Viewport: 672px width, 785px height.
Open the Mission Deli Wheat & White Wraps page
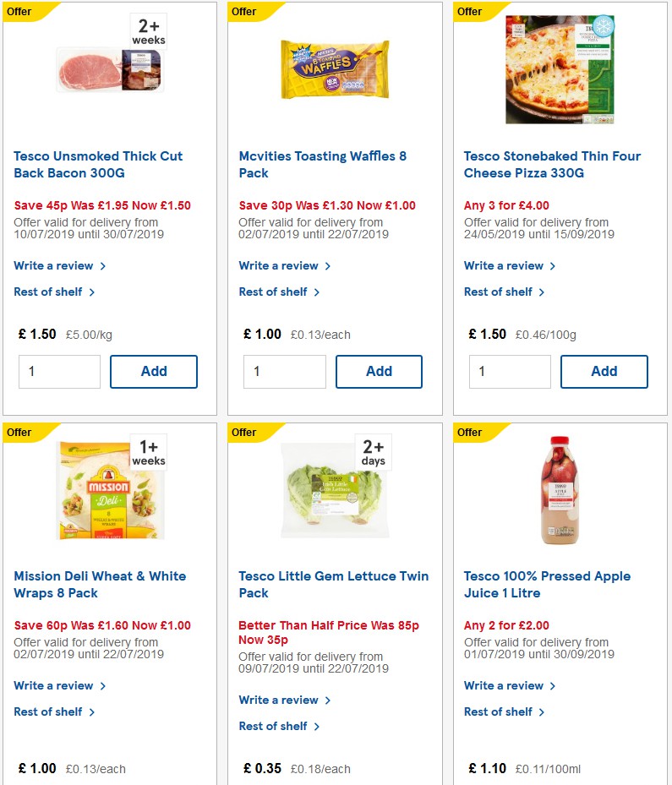(x=100, y=584)
